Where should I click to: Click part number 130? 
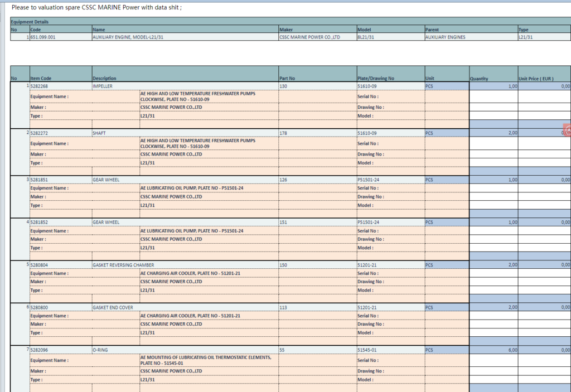[x=317, y=86]
